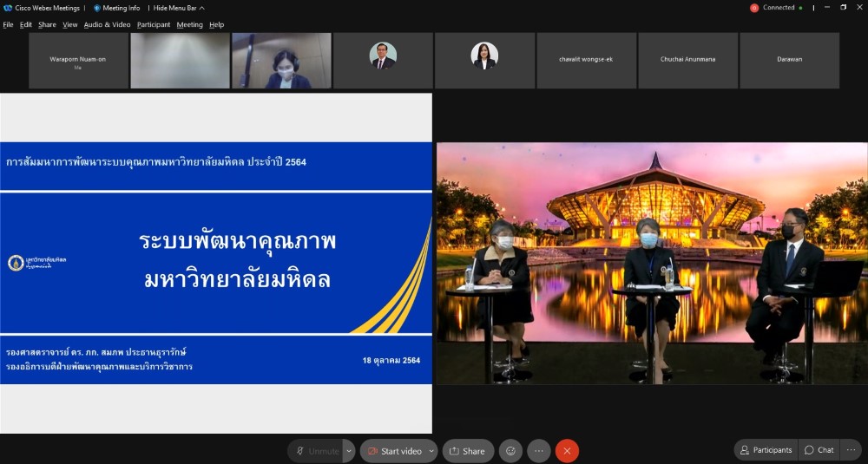The width and height of the screenshot is (868, 464).
Task: Expand video options arrow beside Start video
Action: point(431,451)
